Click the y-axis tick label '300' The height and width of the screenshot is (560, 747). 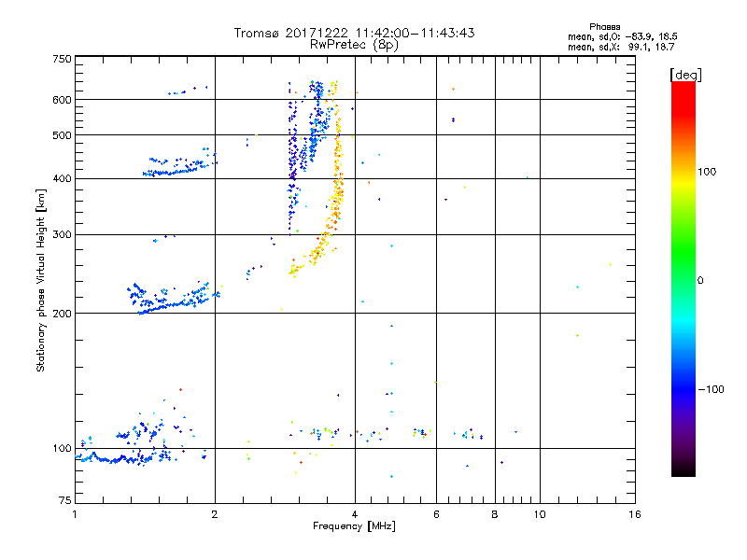coord(62,235)
